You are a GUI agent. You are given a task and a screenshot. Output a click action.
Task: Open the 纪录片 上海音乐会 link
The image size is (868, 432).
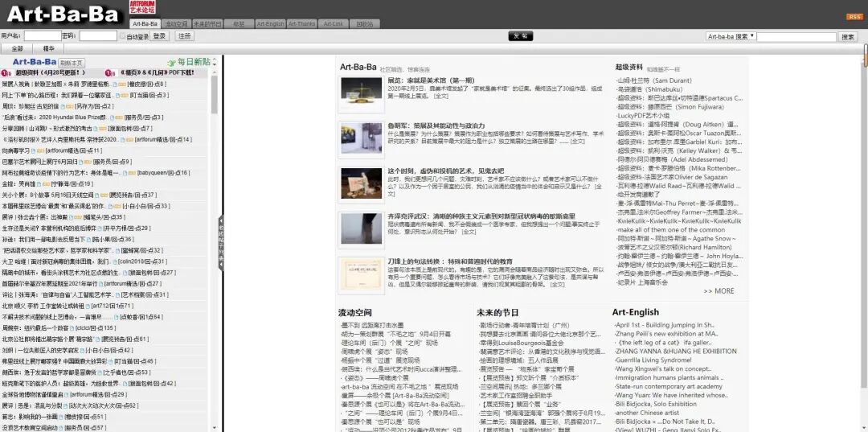point(643,282)
